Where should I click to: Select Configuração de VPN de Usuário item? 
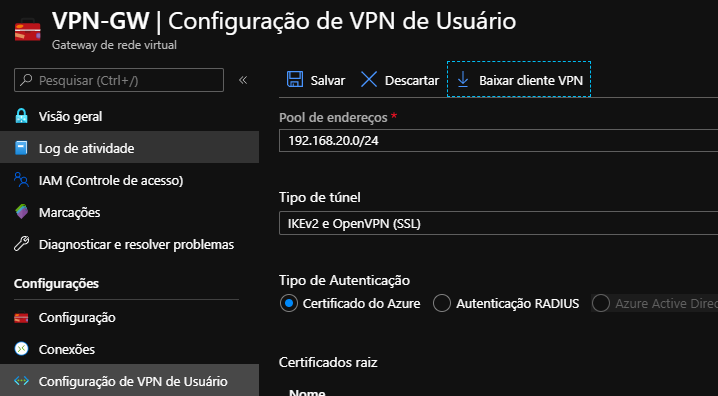(130, 380)
